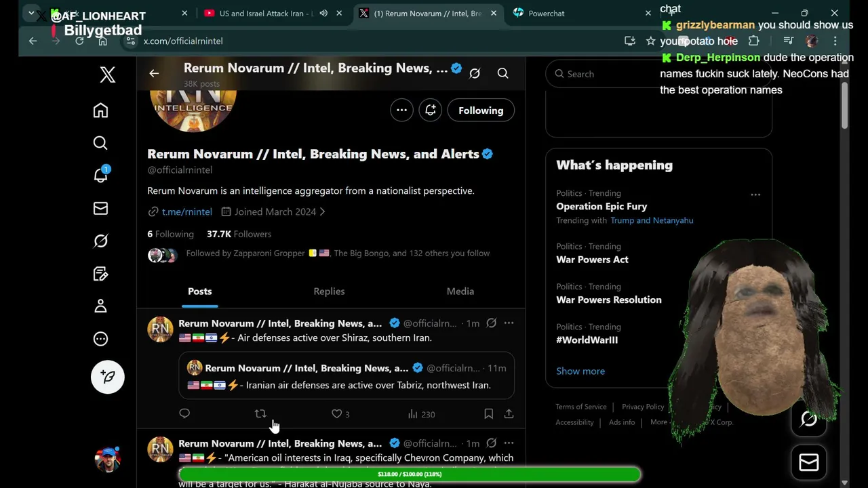868x488 pixels.
Task: Open Grok icon in sidebar
Action: pos(100,241)
